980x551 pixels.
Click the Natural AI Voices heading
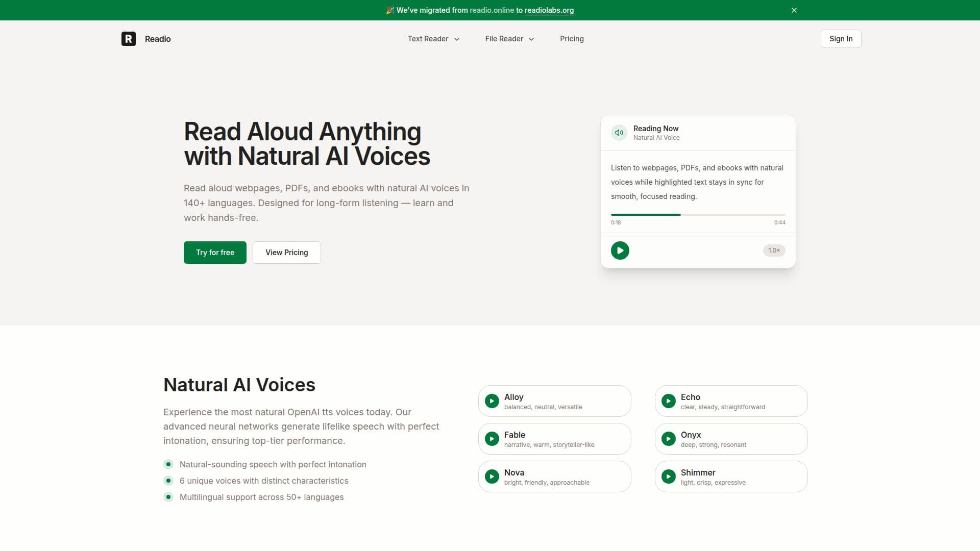click(239, 385)
